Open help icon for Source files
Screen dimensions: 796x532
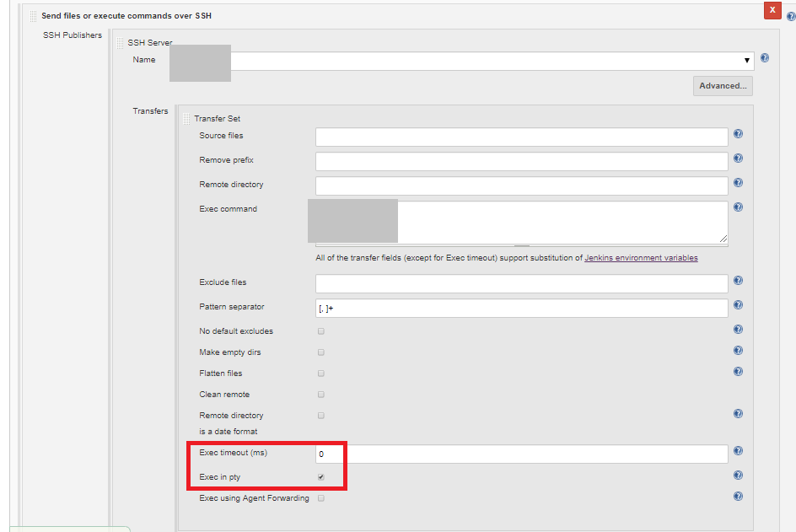point(738,133)
